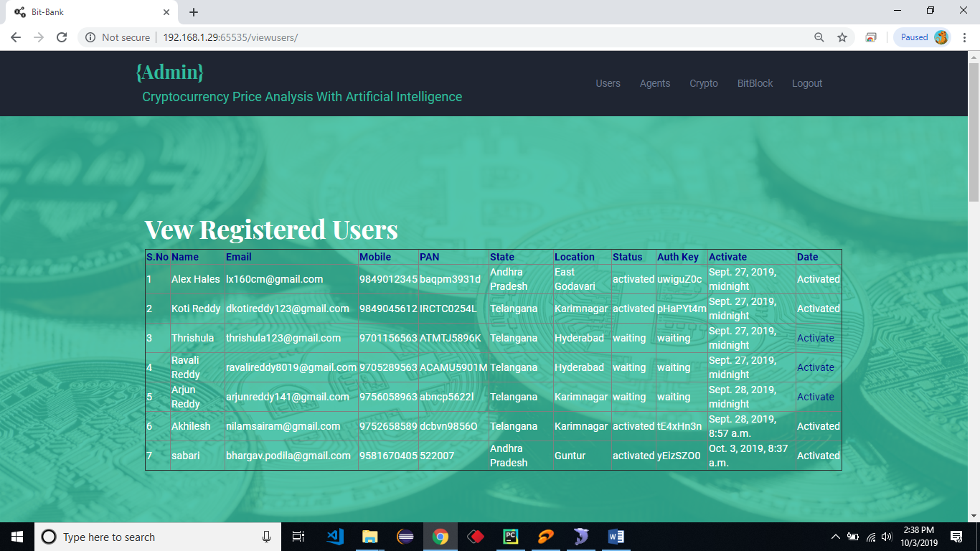Click the battery power tray icon
Viewport: 980px width, 551px height.
click(x=853, y=537)
